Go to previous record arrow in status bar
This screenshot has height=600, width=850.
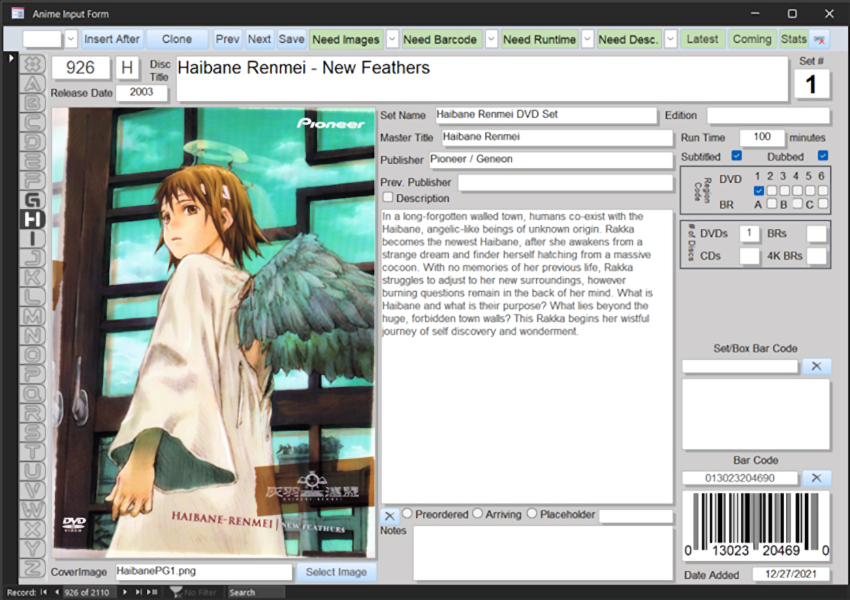coord(56,592)
